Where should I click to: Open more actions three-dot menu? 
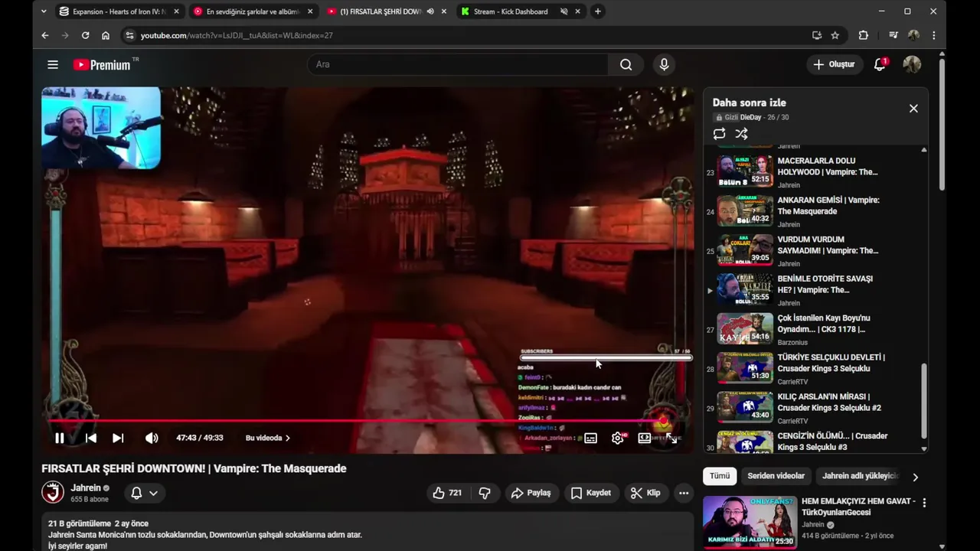point(684,493)
